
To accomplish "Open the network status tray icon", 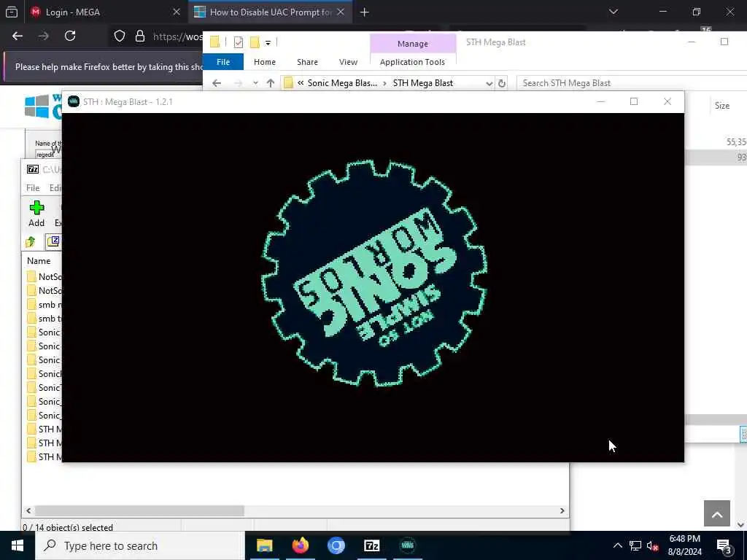I will [x=635, y=545].
